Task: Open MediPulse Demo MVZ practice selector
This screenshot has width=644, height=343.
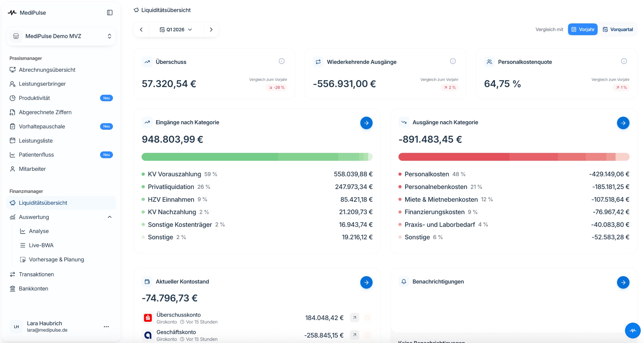Action: [61, 36]
